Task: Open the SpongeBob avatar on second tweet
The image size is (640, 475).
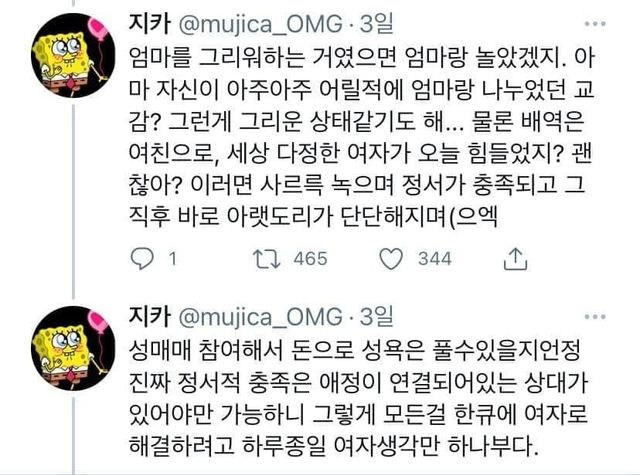Action: coord(73,348)
